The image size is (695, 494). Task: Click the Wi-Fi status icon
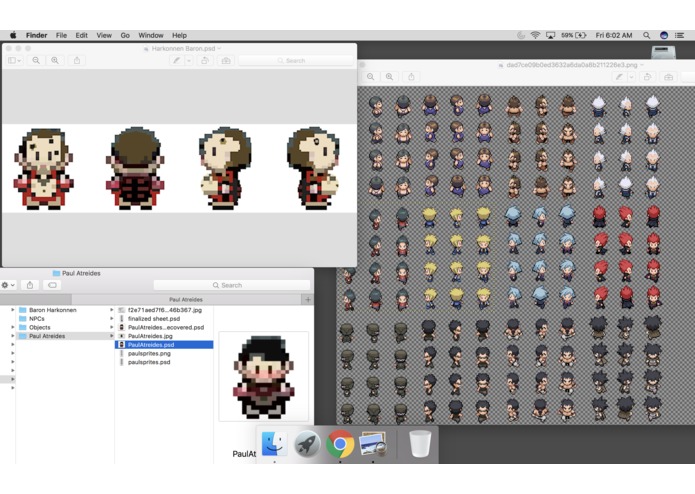coord(535,35)
